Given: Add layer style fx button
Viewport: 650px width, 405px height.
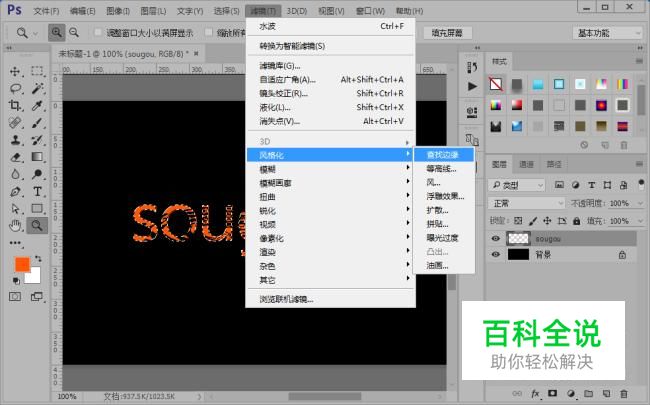Looking at the screenshot, I should (535, 393).
